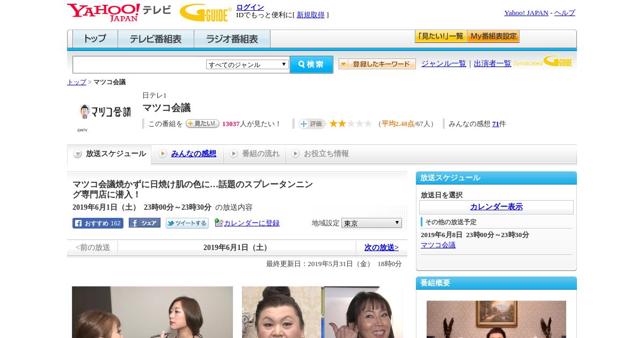Click the 最終更新日 timestamp text
644x338 pixels.
coord(334,264)
